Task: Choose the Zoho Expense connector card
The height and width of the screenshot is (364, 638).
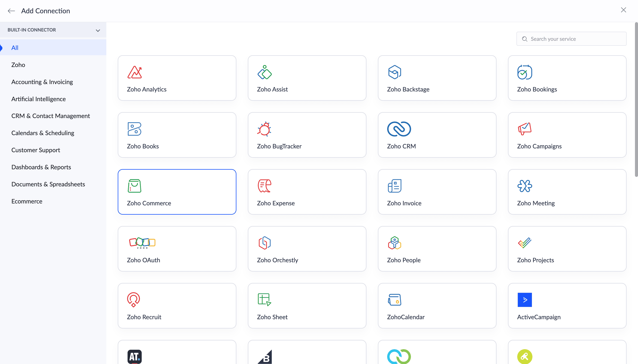Action: click(x=307, y=192)
